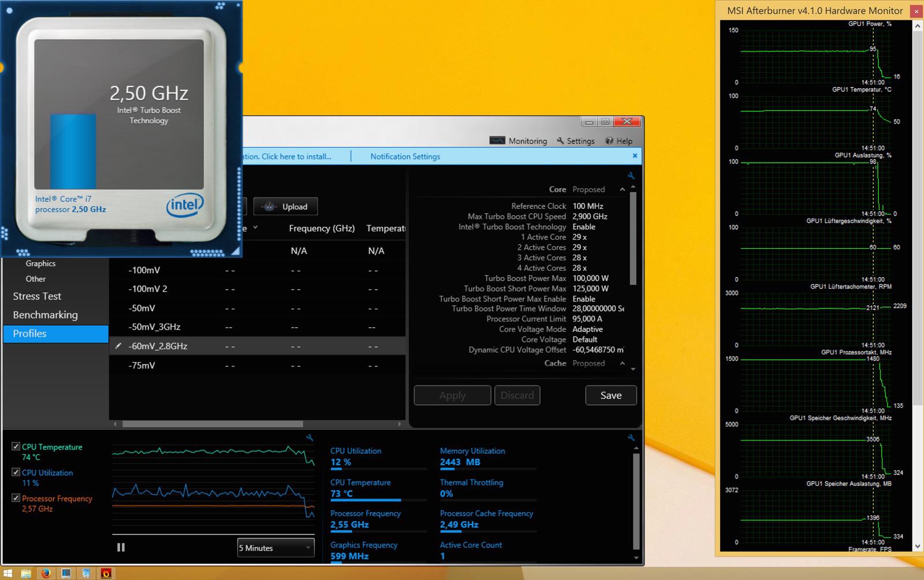Click Dynamic CPU Voltage Offset value
The width and height of the screenshot is (924, 580).
click(598, 350)
